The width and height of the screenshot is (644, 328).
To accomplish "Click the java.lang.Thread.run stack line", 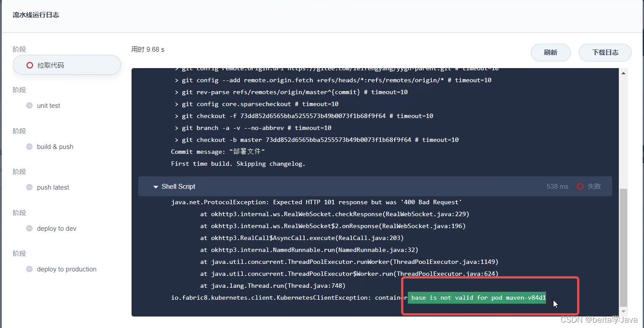I will click(x=273, y=286).
